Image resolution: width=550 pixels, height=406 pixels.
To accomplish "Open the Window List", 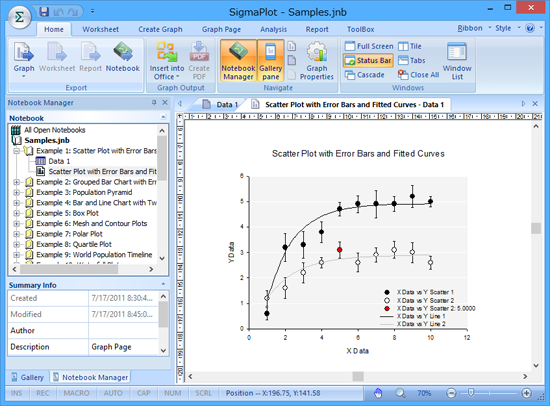I will (457, 60).
